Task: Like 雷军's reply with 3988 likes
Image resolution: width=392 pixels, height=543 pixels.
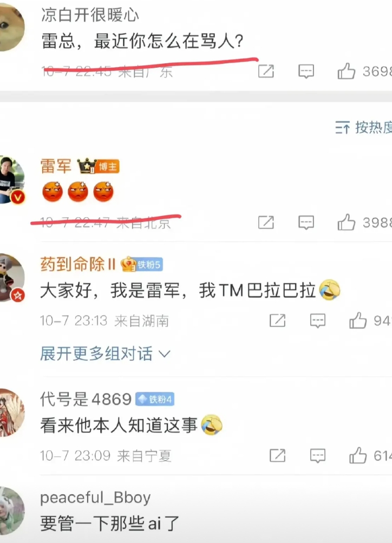Action: [347, 222]
